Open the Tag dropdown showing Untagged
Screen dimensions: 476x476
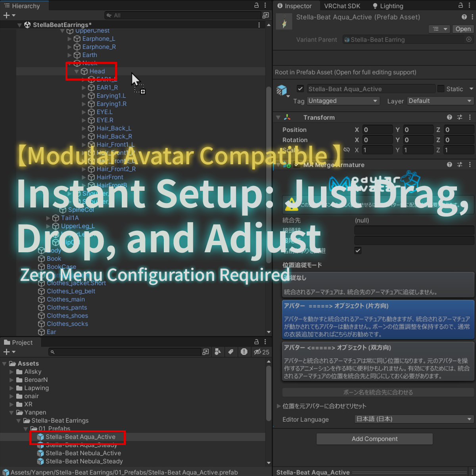[x=343, y=101]
